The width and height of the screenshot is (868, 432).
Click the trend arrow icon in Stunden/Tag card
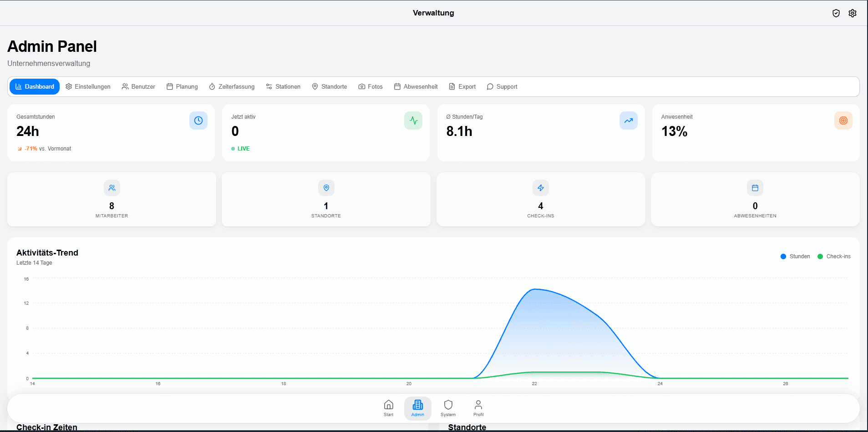(x=629, y=121)
